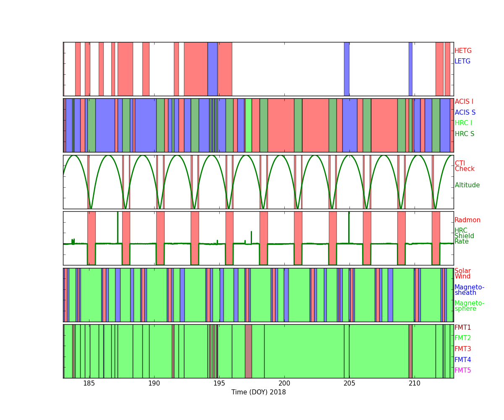The image size is (504, 420).
Task: Click the HRC Shield Rate label
Action: click(464, 236)
